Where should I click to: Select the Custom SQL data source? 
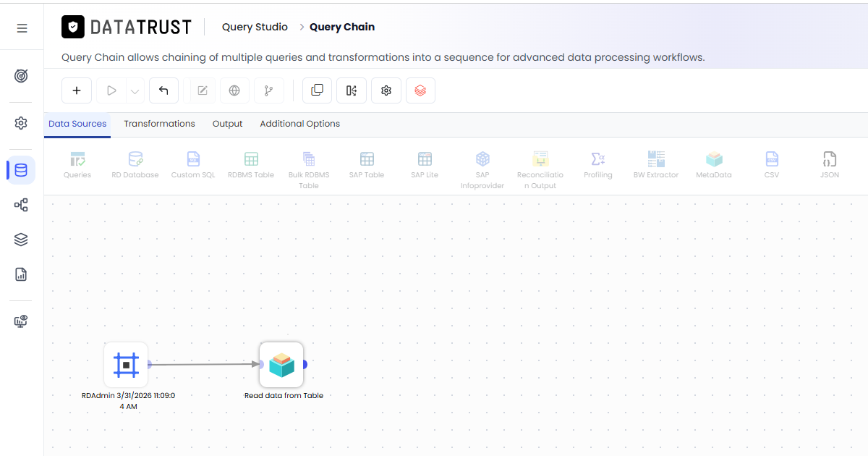[x=193, y=165]
